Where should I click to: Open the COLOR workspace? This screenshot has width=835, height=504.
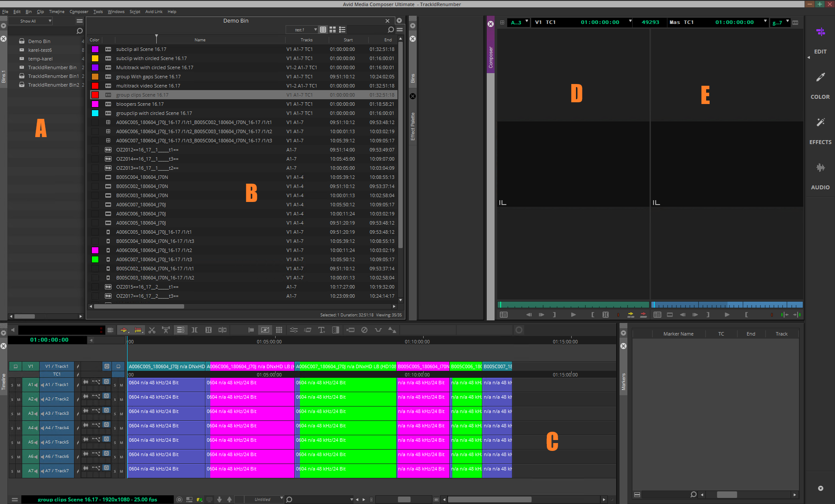[x=820, y=85]
